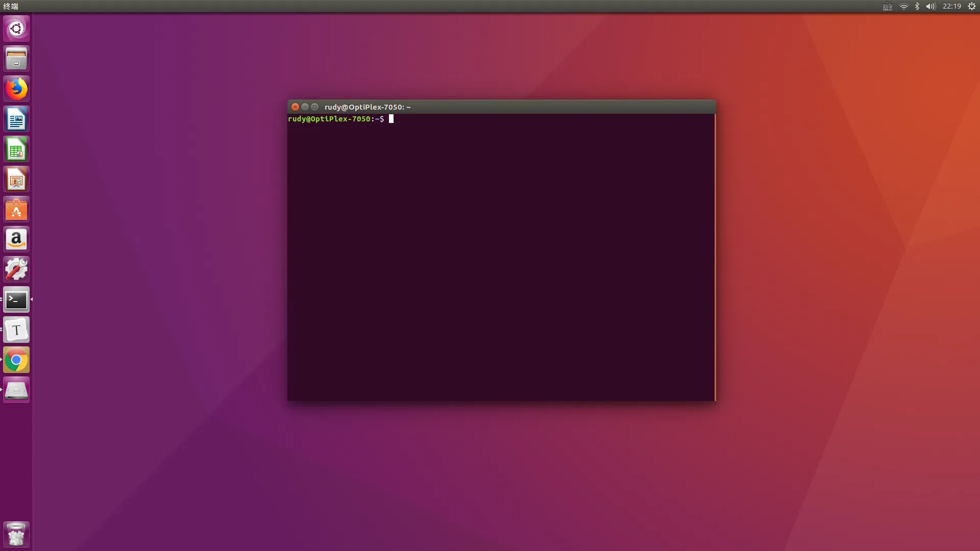The width and height of the screenshot is (980, 551).
Task: Open the Files manager from launcher
Action: (16, 59)
